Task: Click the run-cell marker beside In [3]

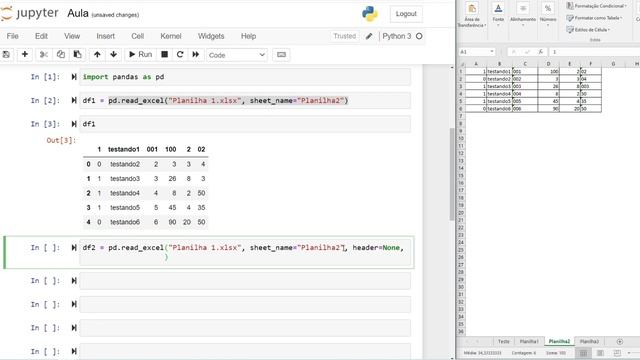Action: 74,124
